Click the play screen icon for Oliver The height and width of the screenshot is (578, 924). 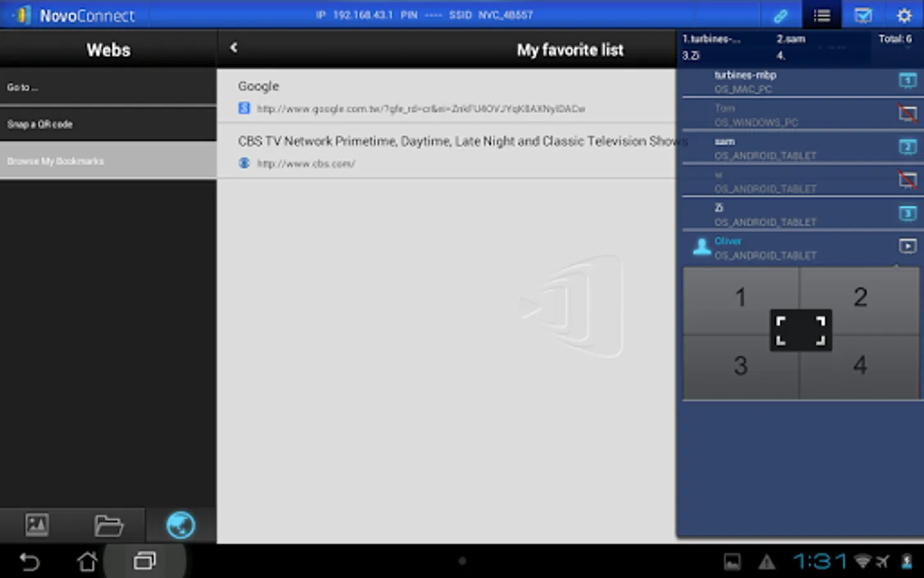pyautogui.click(x=907, y=246)
